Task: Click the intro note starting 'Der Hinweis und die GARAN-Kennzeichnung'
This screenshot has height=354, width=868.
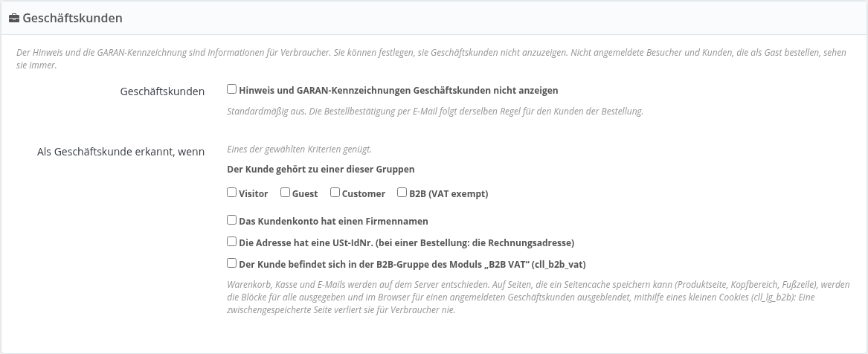Action: point(431,59)
